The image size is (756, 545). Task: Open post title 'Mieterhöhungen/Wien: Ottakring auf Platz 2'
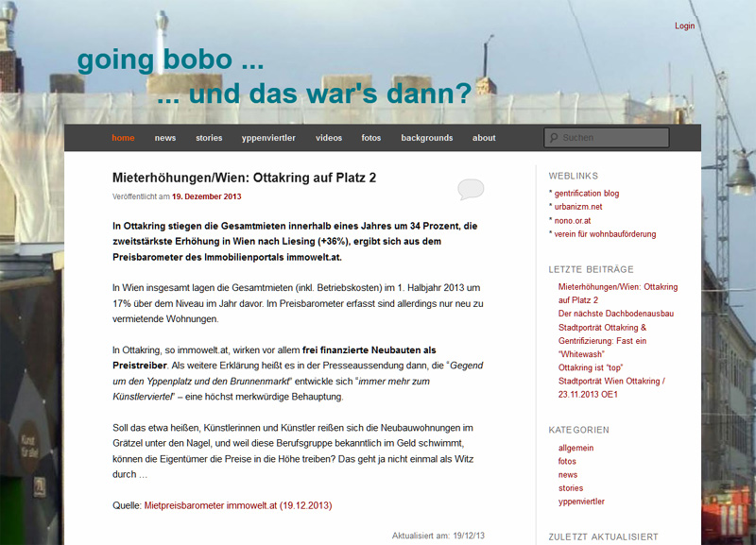[244, 178]
